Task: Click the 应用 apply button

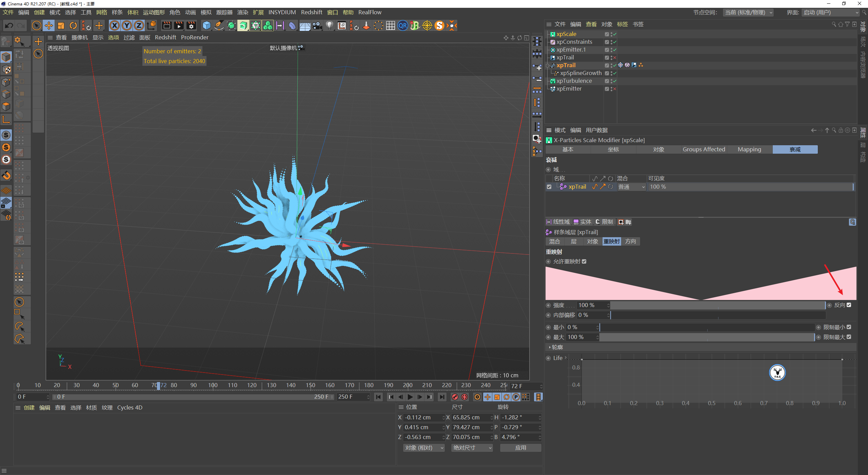Action: (520, 448)
